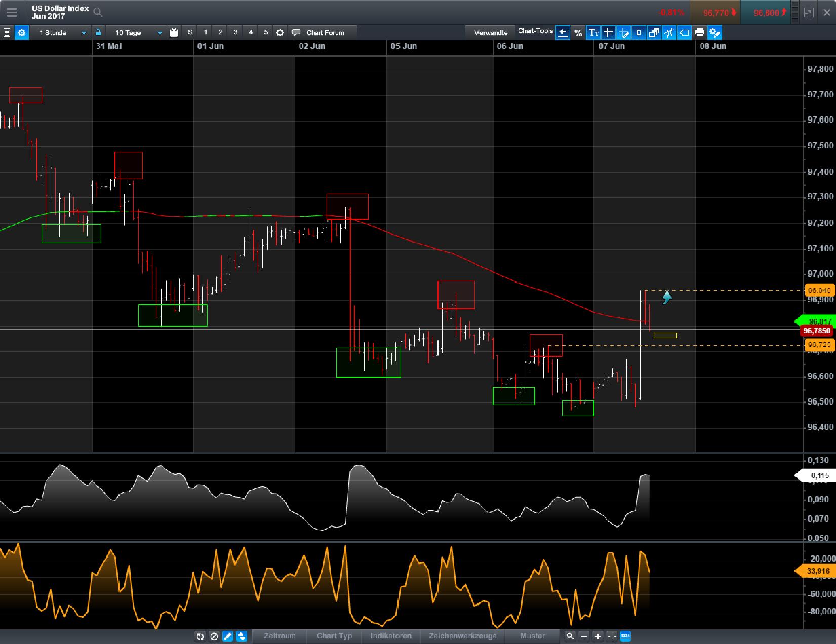Click the Chart Forum button
Screen dimensions: 836x644
322,32
